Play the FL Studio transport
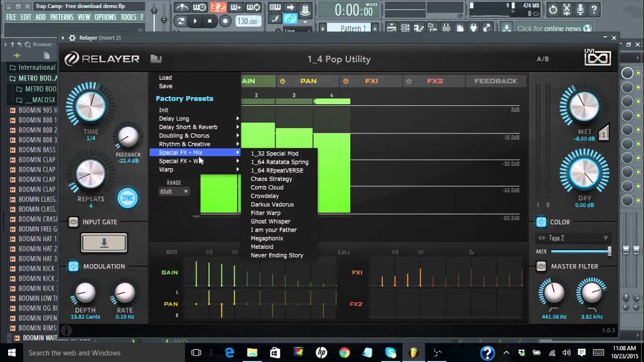The image size is (644, 362). (x=195, y=21)
